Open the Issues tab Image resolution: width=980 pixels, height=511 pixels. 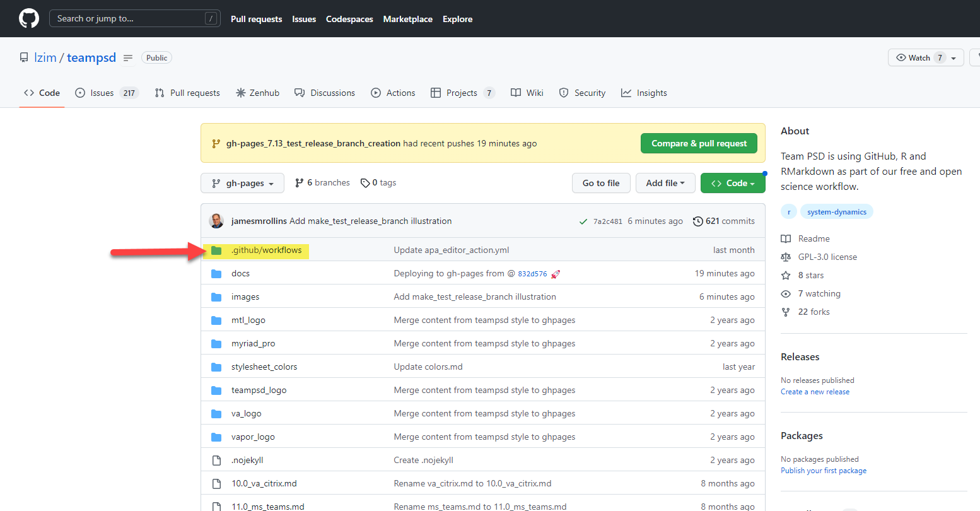(107, 93)
